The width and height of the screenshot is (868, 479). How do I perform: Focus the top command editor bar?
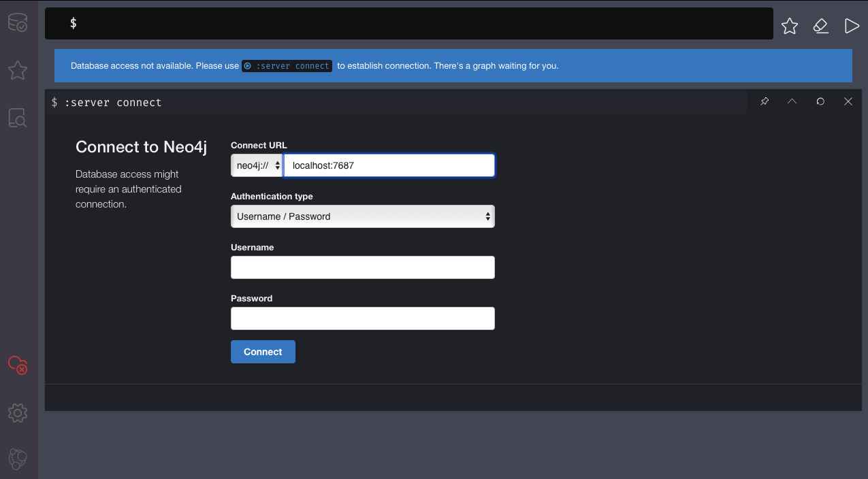[409, 23]
